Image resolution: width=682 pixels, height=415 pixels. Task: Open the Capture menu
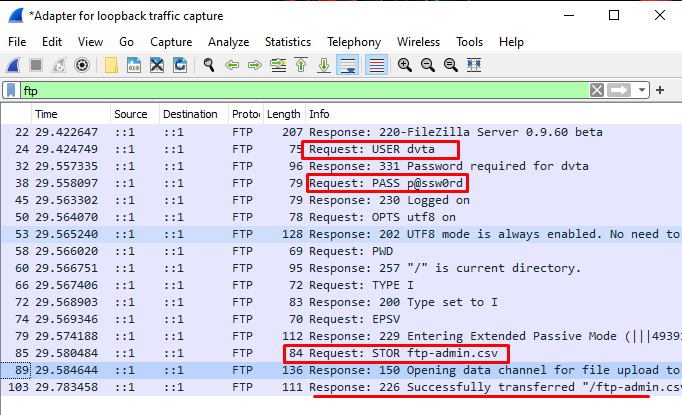[171, 42]
